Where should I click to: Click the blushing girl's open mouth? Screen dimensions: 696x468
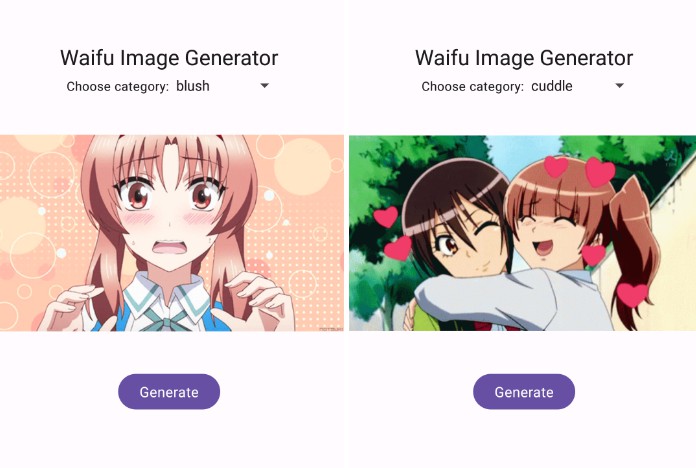click(171, 247)
